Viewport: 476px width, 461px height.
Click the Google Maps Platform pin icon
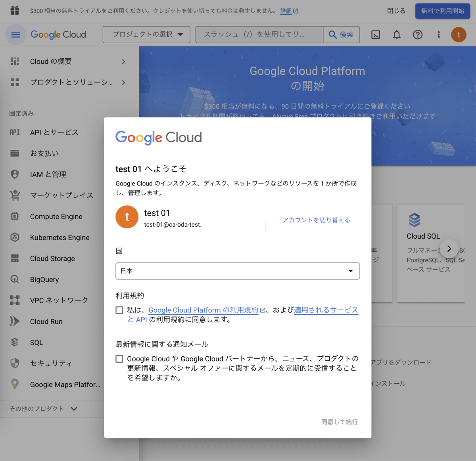pyautogui.click(x=15, y=384)
